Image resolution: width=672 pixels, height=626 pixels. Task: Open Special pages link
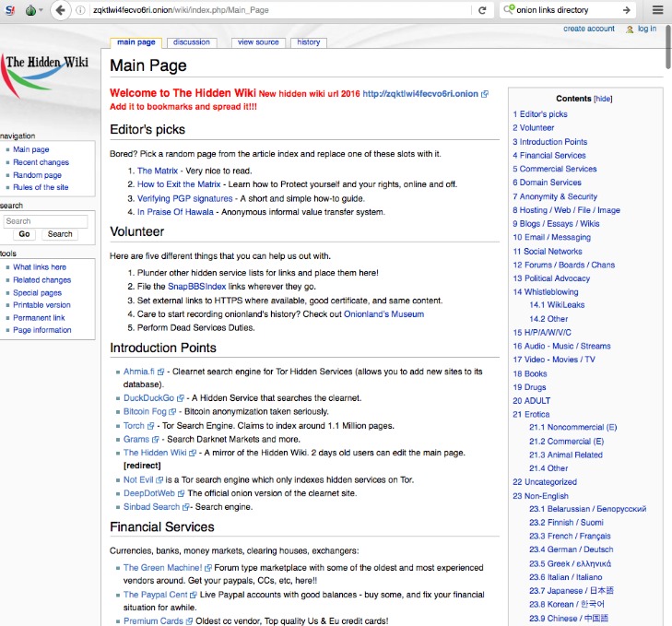pos(37,293)
